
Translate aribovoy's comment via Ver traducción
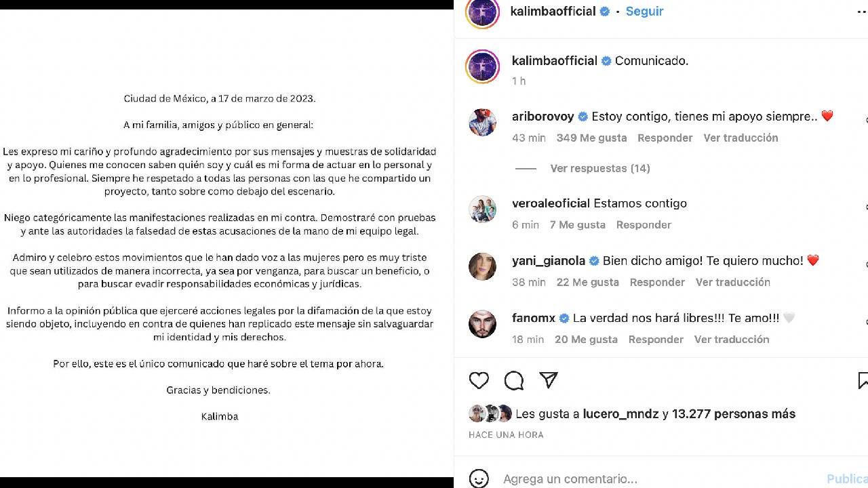click(741, 138)
